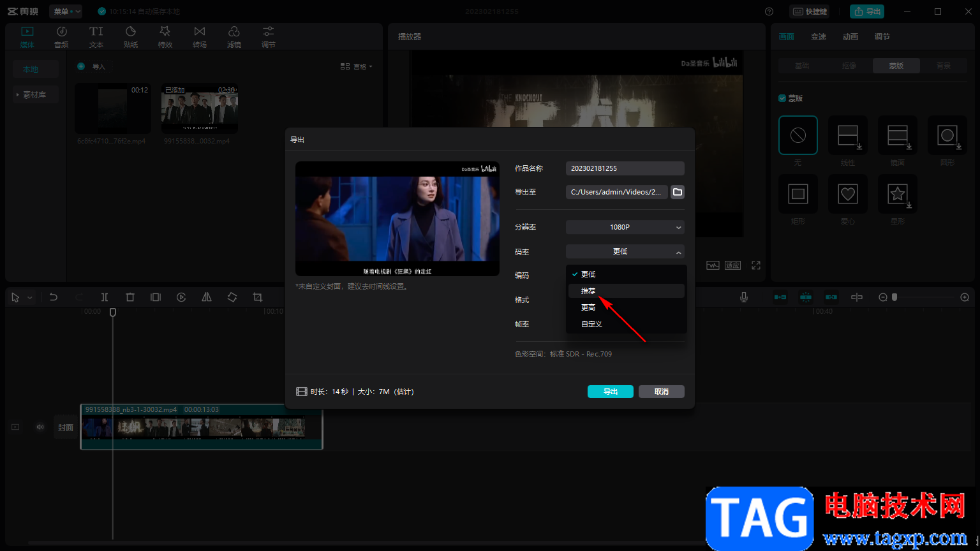Expand the 素材库 material library
980x551 pixels.
36,94
